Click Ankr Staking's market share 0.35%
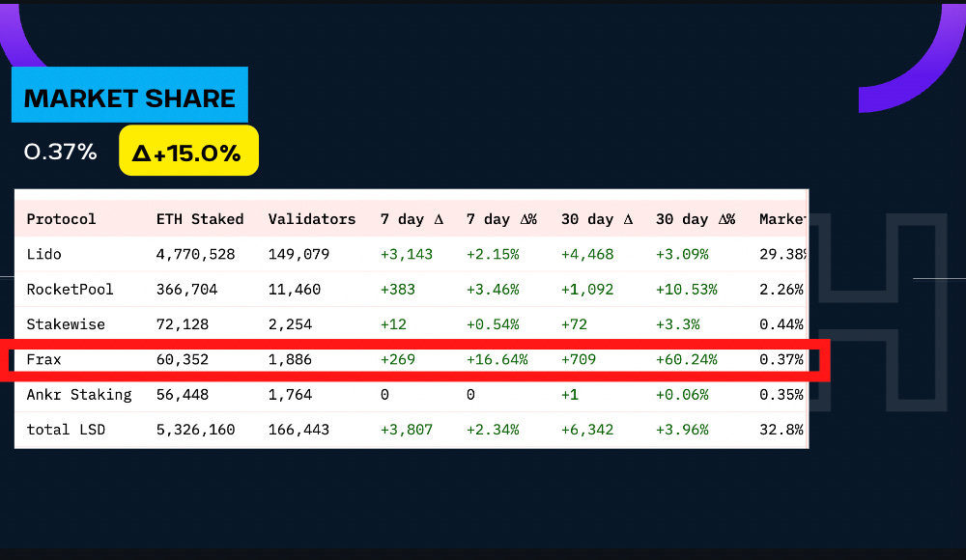The height and width of the screenshot is (560, 966). tap(781, 395)
